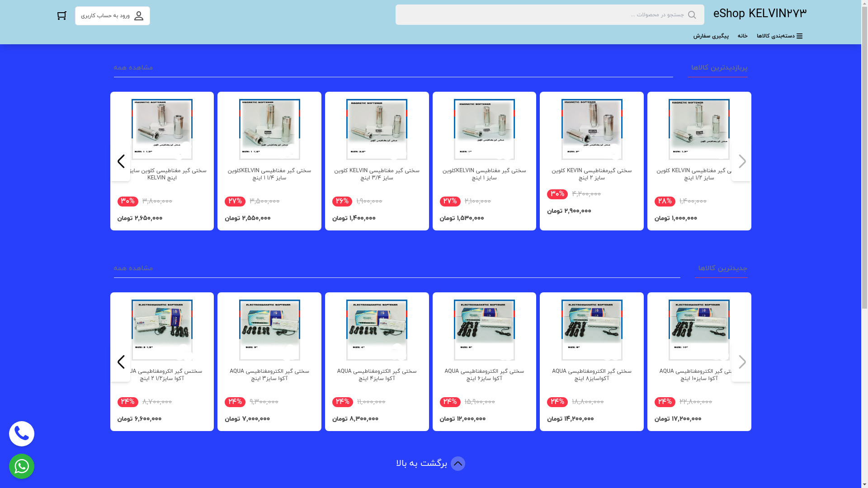Open the WhatsApp chat floating button
The width and height of the screenshot is (868, 488).
pyautogui.click(x=22, y=466)
